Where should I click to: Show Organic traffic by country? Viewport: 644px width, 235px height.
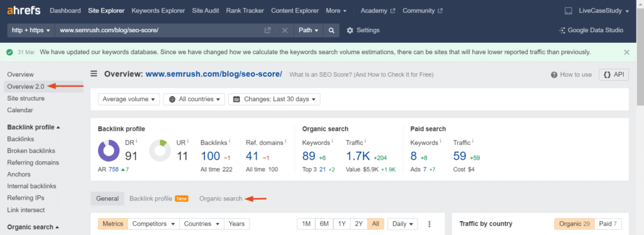point(574,224)
